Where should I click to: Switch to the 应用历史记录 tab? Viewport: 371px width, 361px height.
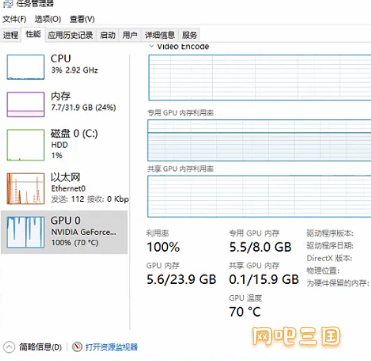click(x=70, y=35)
